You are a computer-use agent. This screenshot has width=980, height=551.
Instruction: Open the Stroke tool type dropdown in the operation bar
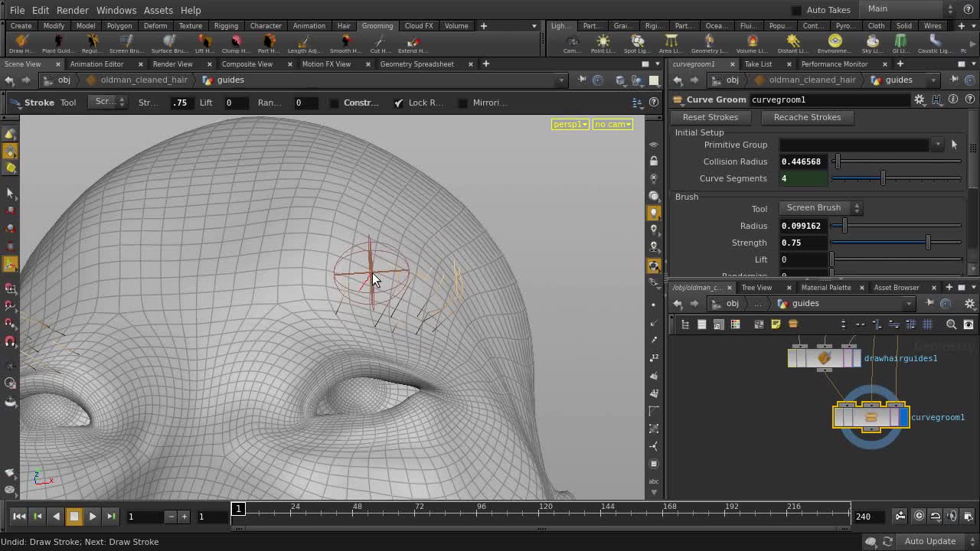pyautogui.click(x=107, y=102)
